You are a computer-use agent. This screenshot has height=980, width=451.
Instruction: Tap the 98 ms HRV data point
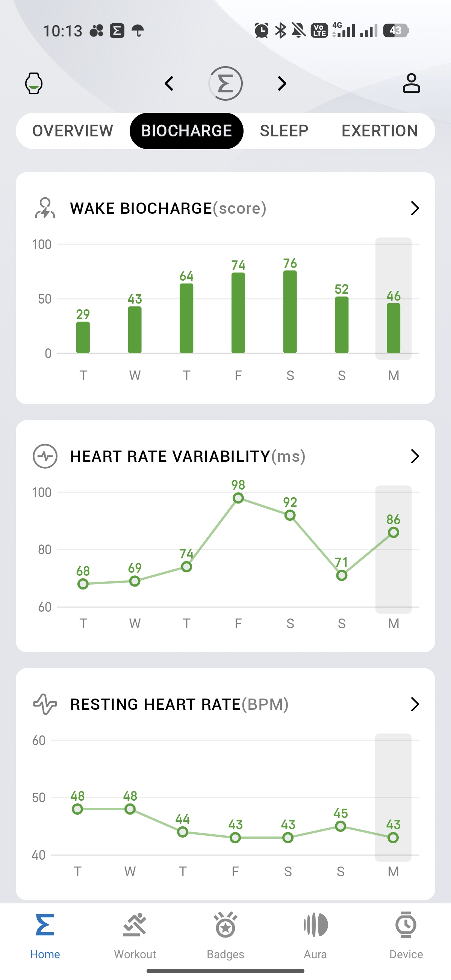click(238, 498)
